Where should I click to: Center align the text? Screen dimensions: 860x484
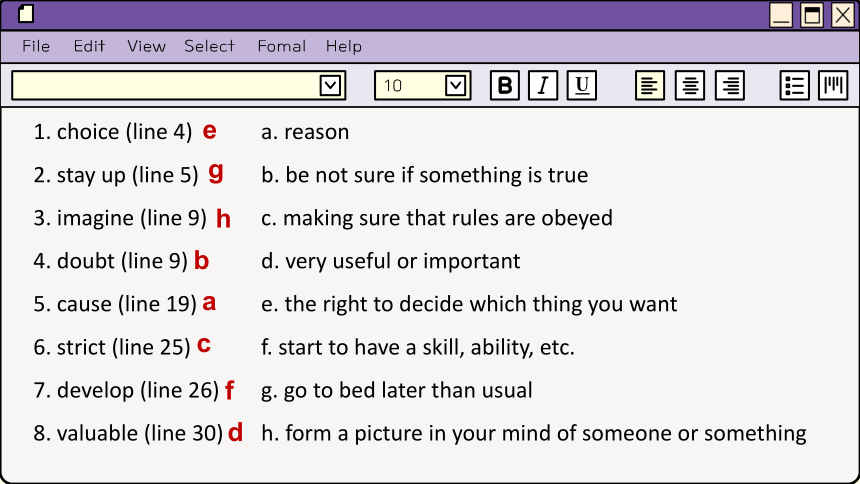tap(690, 86)
